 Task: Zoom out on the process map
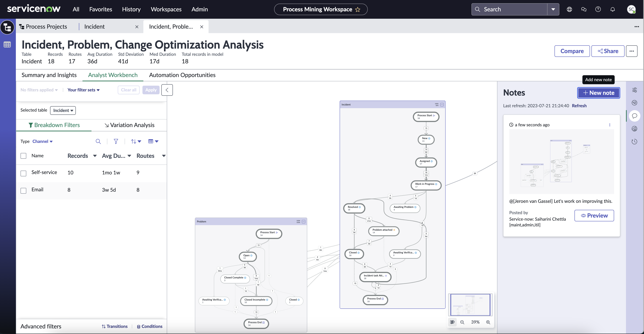tap(462, 322)
